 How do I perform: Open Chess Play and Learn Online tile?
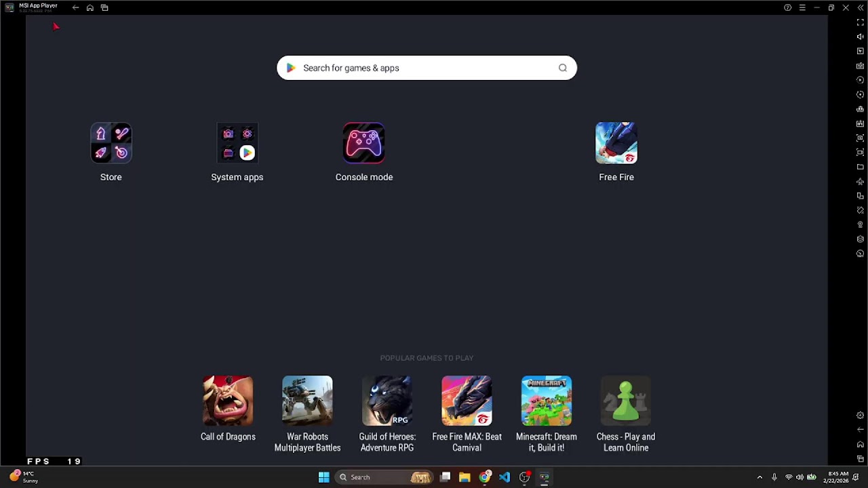(x=626, y=401)
